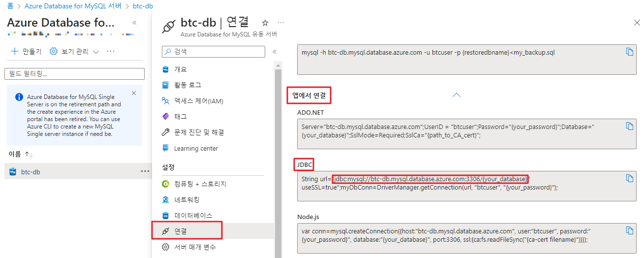Screen dimensions: 644x258
Task: Click the 개요 overview icon
Action: [x=165, y=69]
